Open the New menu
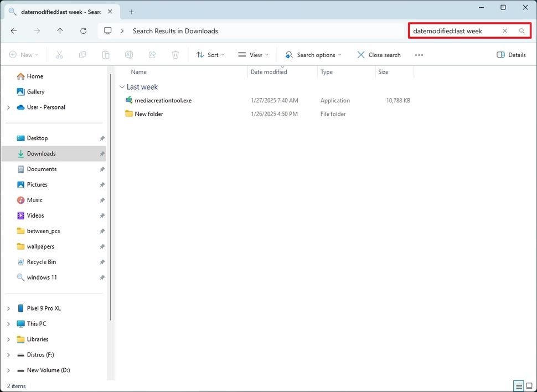This screenshot has height=392, width=537. coord(24,54)
